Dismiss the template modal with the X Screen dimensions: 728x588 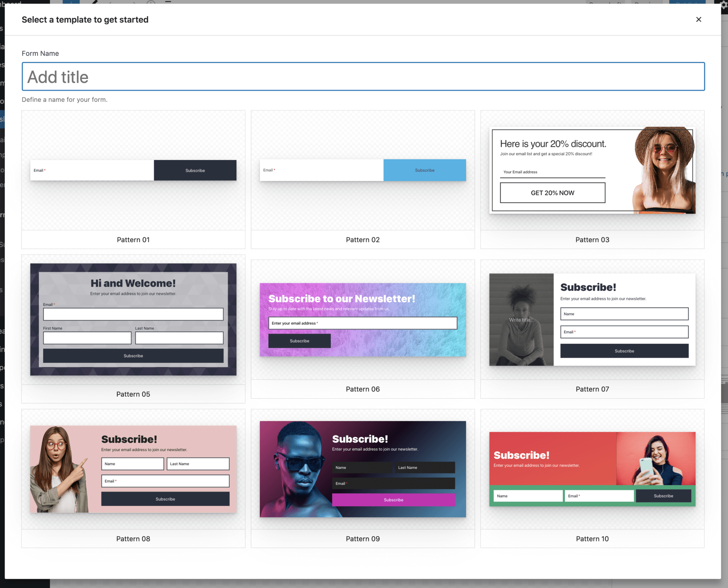coord(698,20)
